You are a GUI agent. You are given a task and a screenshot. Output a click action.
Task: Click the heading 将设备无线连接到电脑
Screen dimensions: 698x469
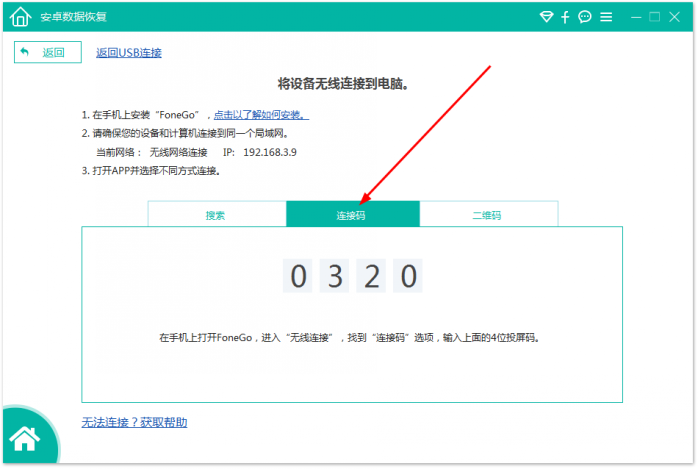tap(343, 84)
